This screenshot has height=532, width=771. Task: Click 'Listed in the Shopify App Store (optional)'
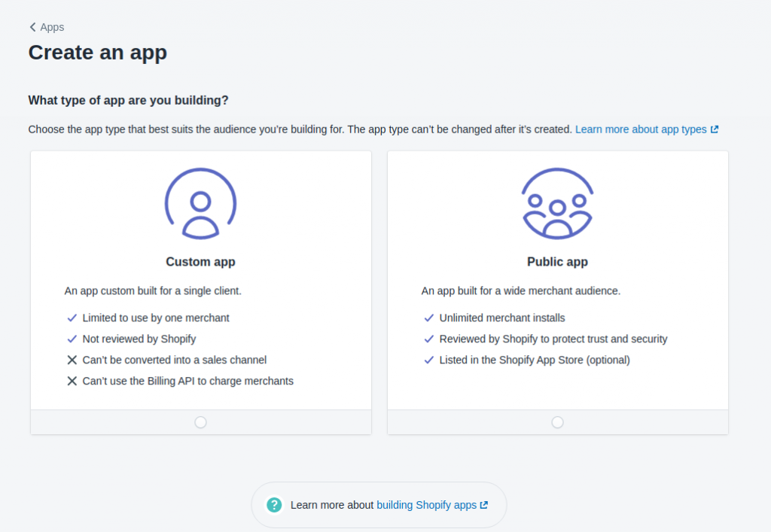(535, 360)
